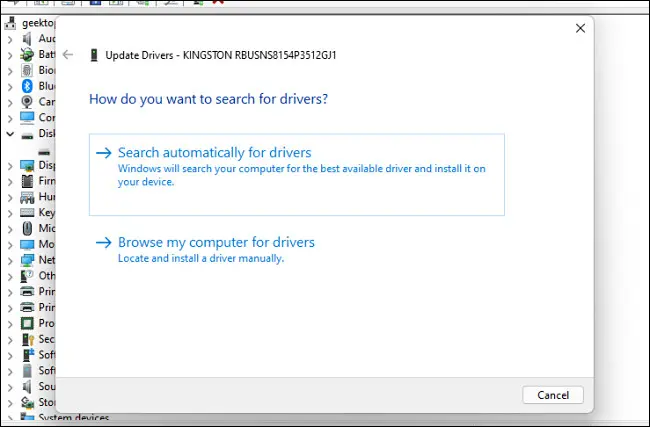Choose Browse my computer for drivers

[297, 249]
